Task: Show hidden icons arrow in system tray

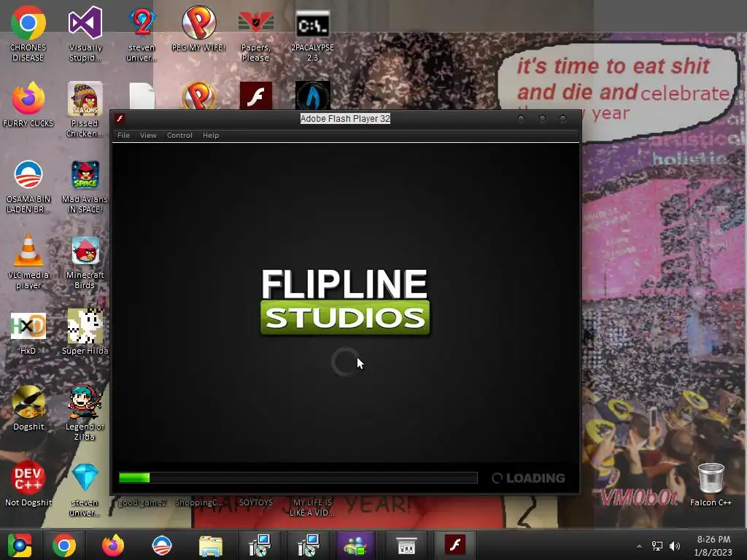Action: [639, 546]
